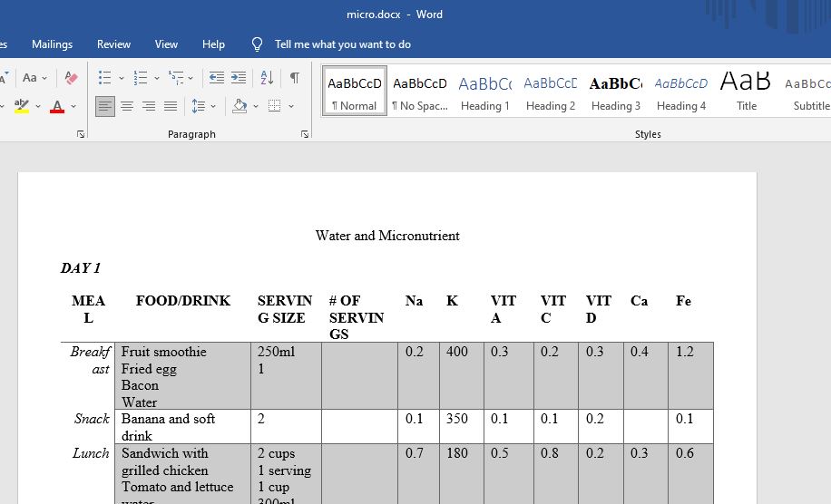Increase the paragraph indent
This screenshot has height=504, width=831.
[239, 78]
